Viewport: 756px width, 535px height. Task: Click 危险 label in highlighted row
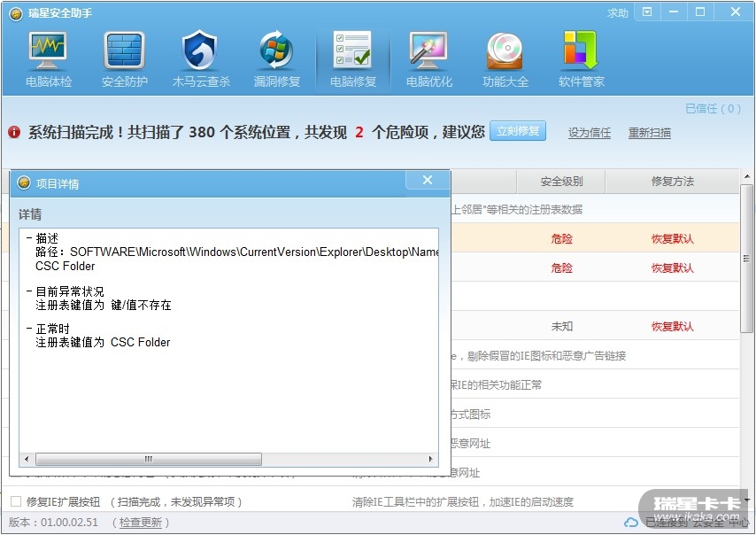coord(562,238)
